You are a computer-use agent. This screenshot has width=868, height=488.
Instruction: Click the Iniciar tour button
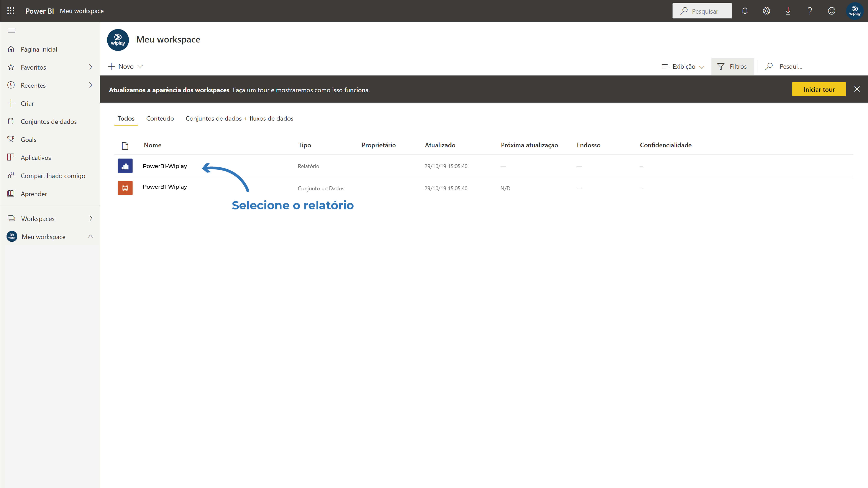click(x=819, y=89)
